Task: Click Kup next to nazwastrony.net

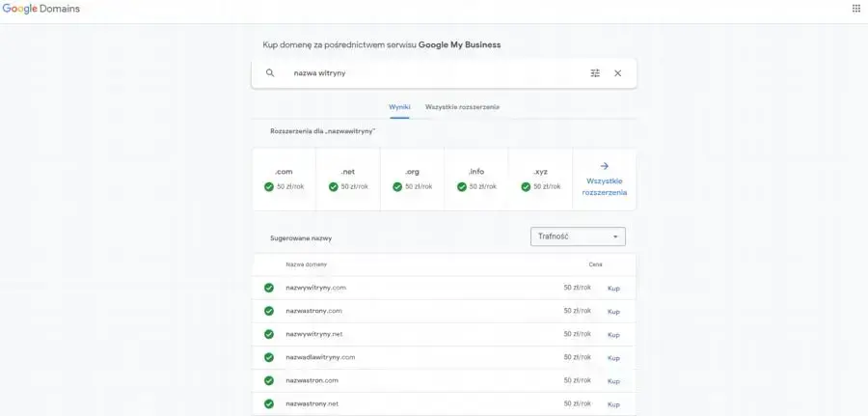Action: tap(613, 404)
